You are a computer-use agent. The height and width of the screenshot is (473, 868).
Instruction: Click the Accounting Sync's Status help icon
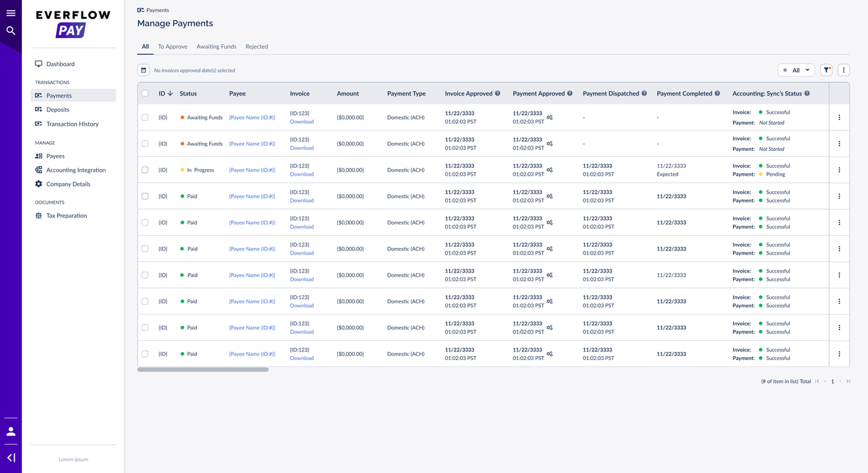point(807,94)
